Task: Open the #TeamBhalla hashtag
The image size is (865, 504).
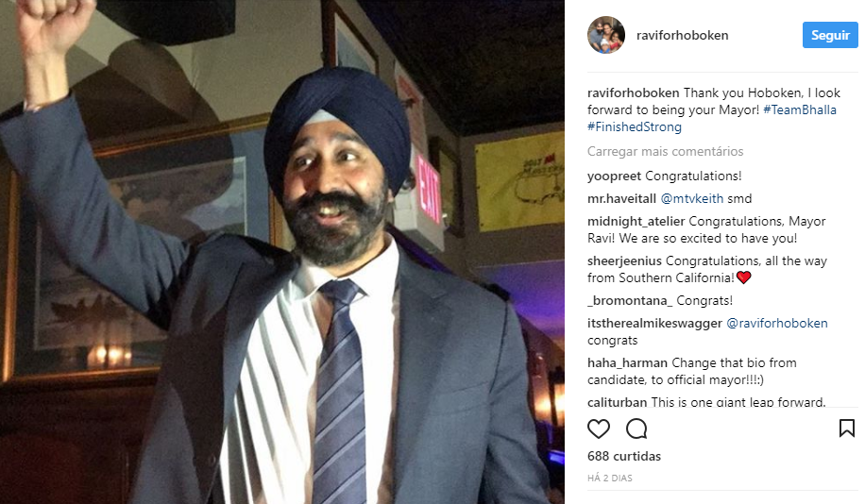Action: click(x=799, y=109)
